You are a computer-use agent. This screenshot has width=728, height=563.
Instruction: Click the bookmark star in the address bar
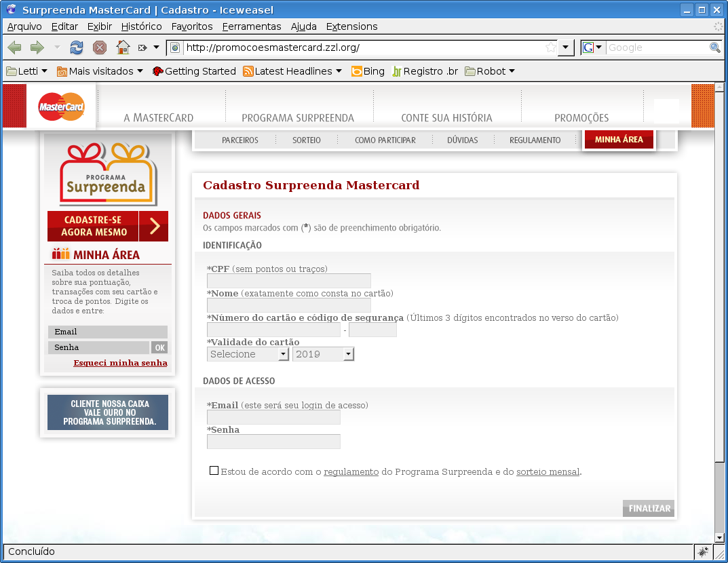(551, 47)
